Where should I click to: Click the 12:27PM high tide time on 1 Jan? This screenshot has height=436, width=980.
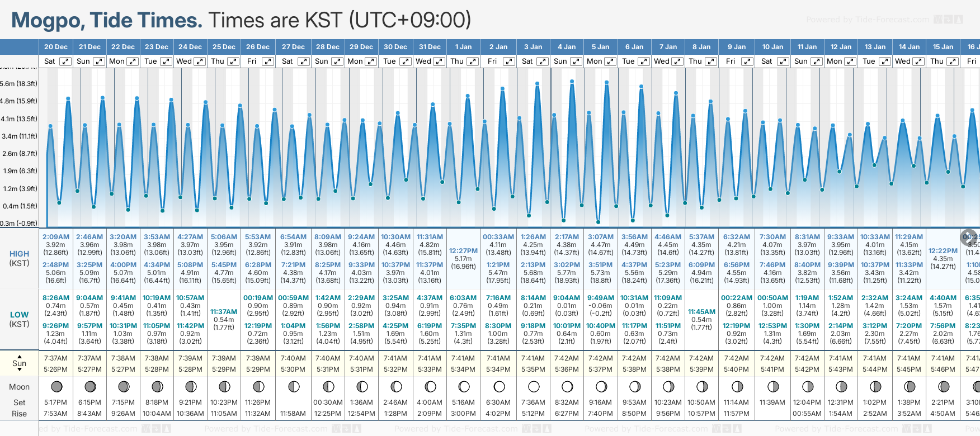coord(463,251)
